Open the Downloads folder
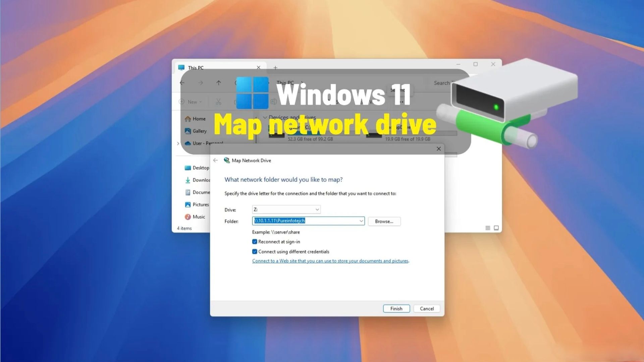Viewport: 644px width, 362px height. pyautogui.click(x=201, y=180)
